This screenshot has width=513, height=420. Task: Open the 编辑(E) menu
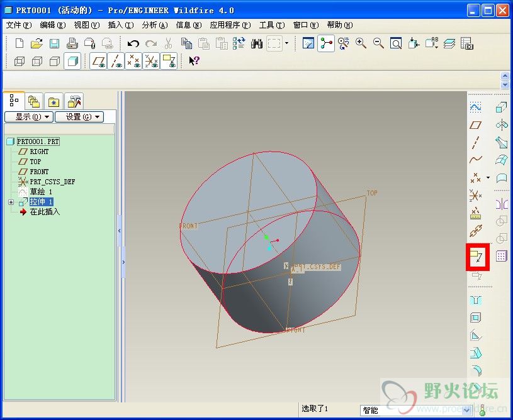53,25
